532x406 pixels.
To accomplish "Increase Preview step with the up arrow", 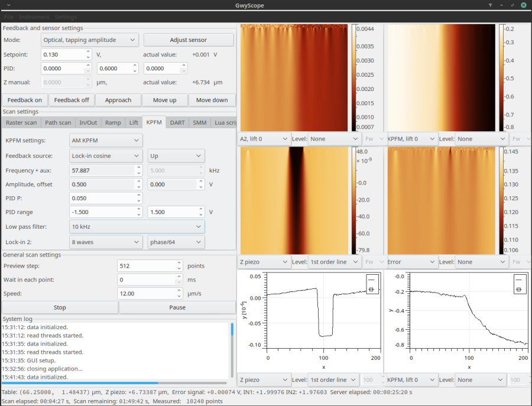I will (180, 263).
